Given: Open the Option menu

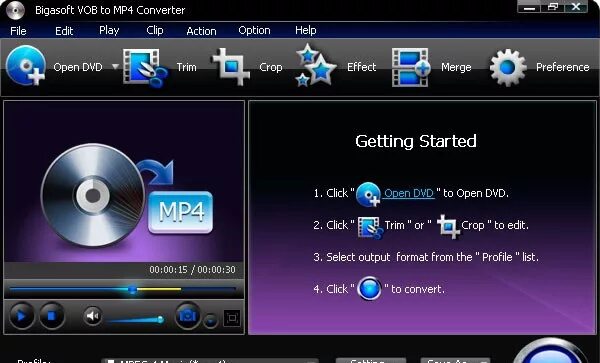Looking at the screenshot, I should pos(254,30).
